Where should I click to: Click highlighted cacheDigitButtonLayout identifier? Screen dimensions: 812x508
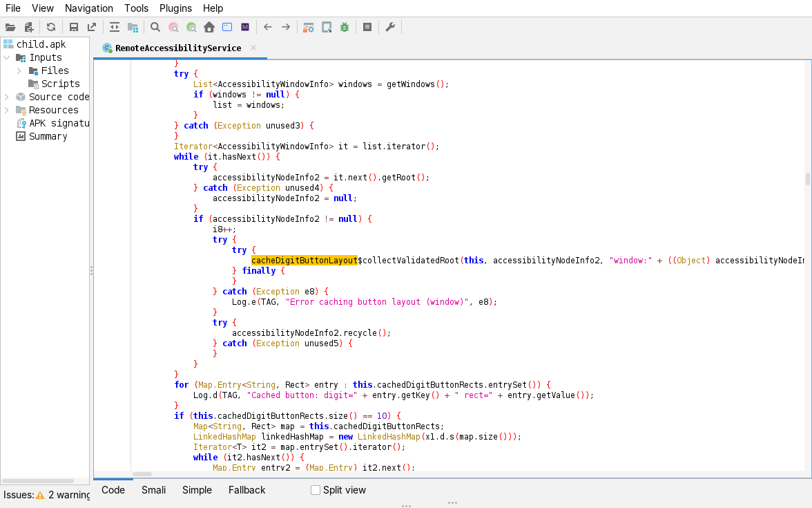coord(304,260)
